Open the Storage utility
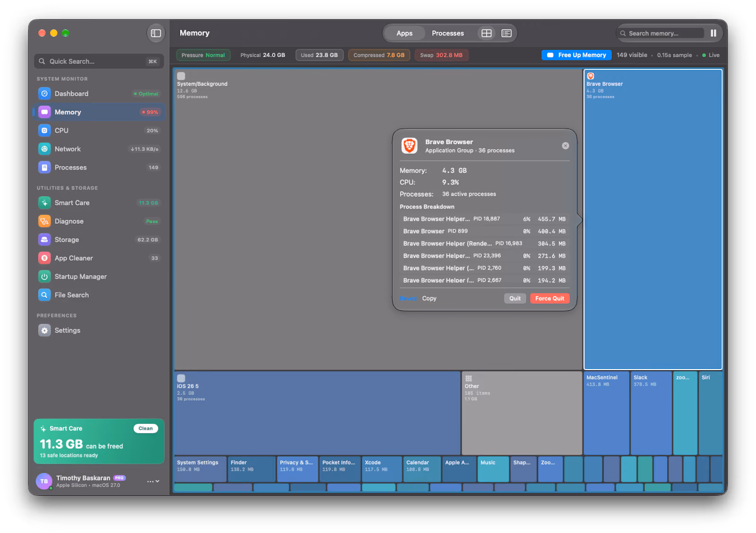 tap(99, 240)
